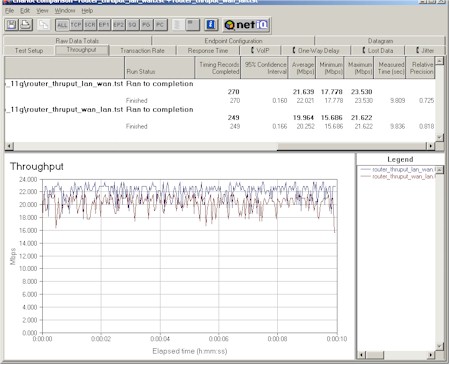This screenshot has width=450, height=365.
Task: Open the Window menu
Action: [65, 11]
